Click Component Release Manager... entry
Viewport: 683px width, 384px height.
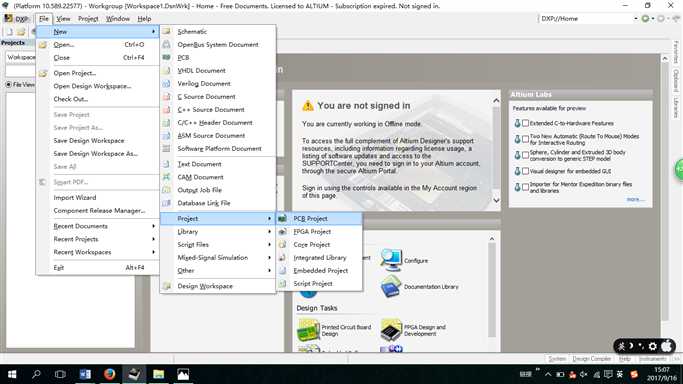98,211
